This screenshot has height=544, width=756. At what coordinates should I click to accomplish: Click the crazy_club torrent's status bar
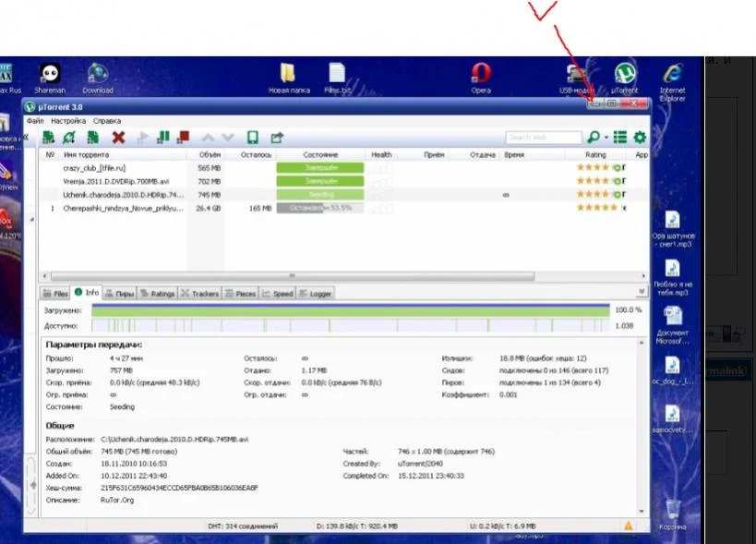[320, 168]
